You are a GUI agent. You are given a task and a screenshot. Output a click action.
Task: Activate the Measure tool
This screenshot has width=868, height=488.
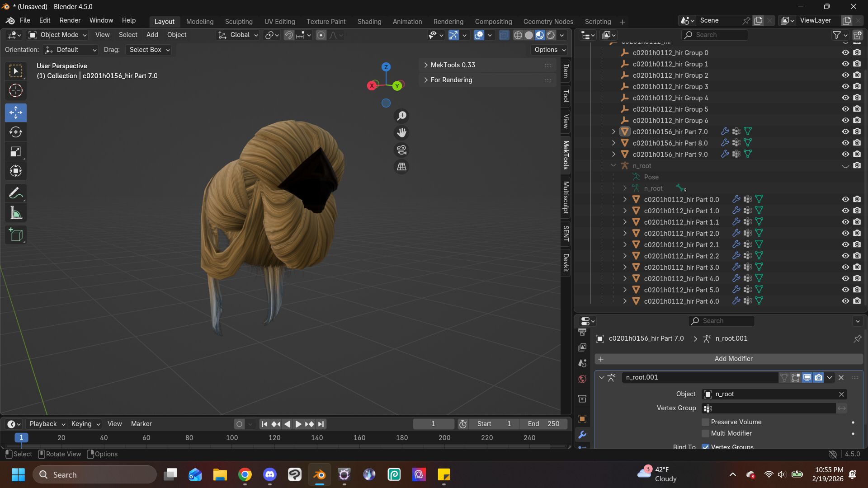(16, 213)
